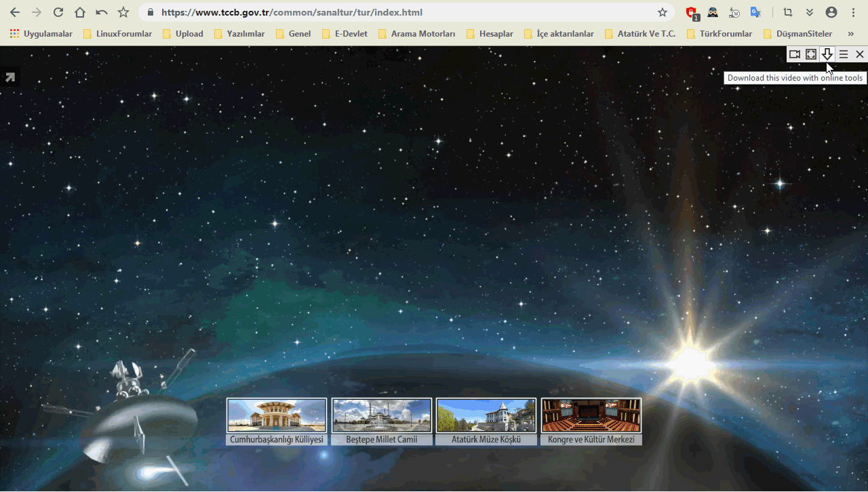The image size is (868, 492).
Task: Open the Beştepe Millet Camii tour thumbnail
Action: [382, 415]
